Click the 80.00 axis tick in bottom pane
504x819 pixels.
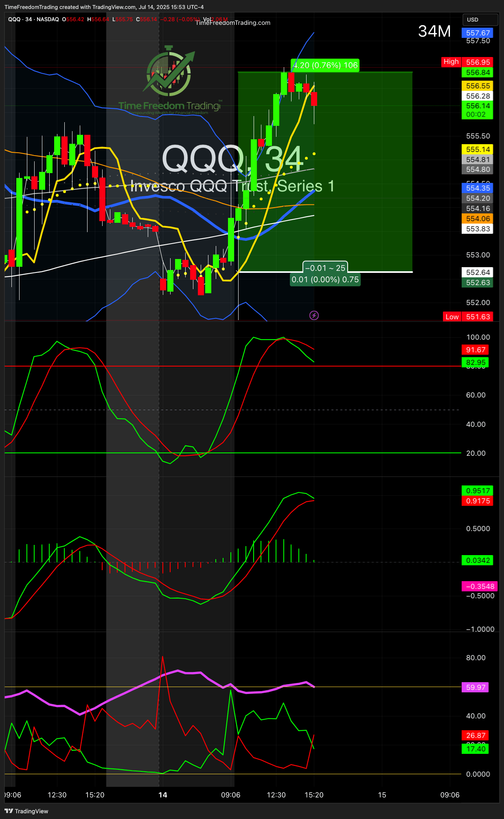click(476, 658)
